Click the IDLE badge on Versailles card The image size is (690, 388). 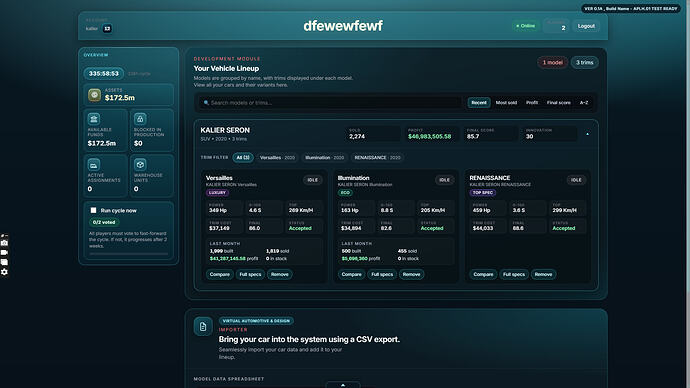pyautogui.click(x=312, y=179)
